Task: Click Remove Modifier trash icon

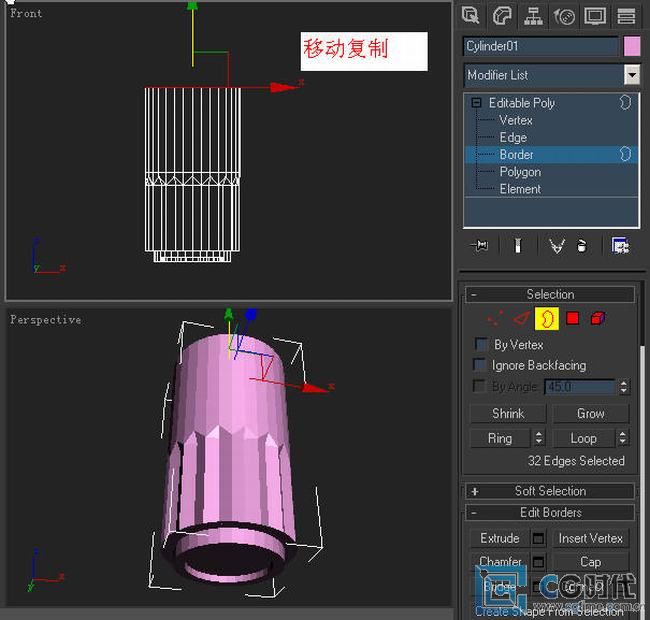Action: click(x=582, y=246)
